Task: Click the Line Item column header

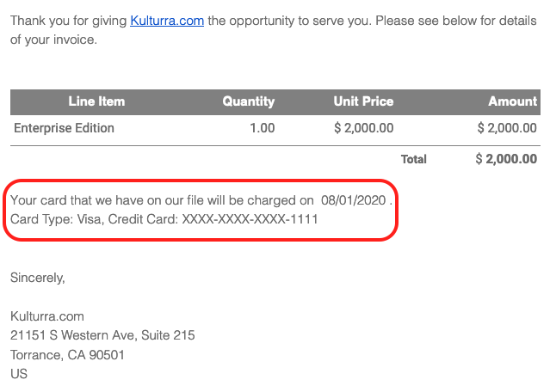Action: pos(96,101)
